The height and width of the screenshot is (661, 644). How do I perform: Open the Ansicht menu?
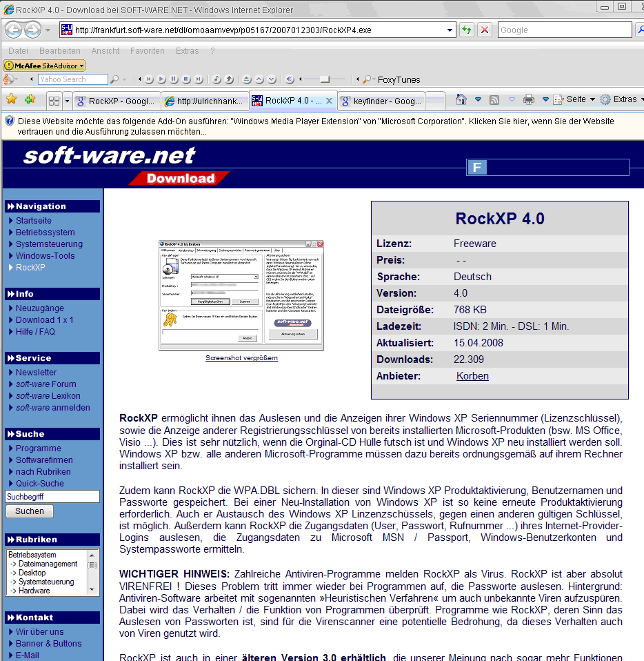(x=105, y=51)
